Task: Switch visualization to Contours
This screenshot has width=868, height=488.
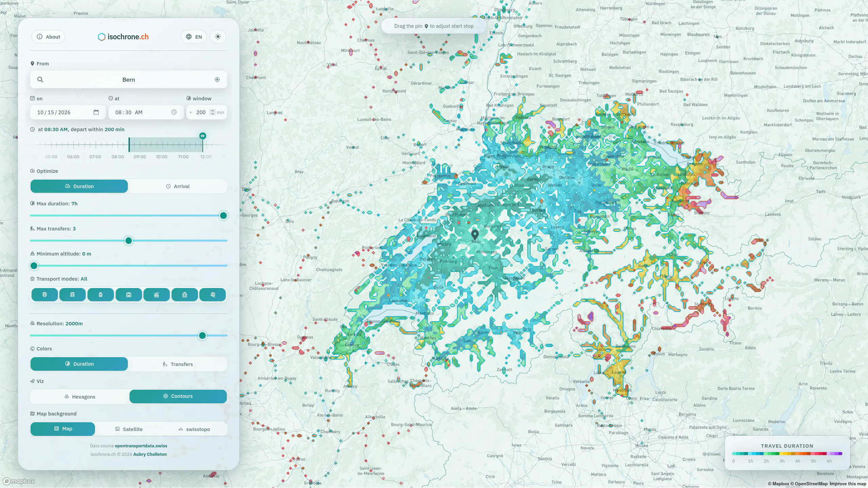Action: pyautogui.click(x=178, y=396)
